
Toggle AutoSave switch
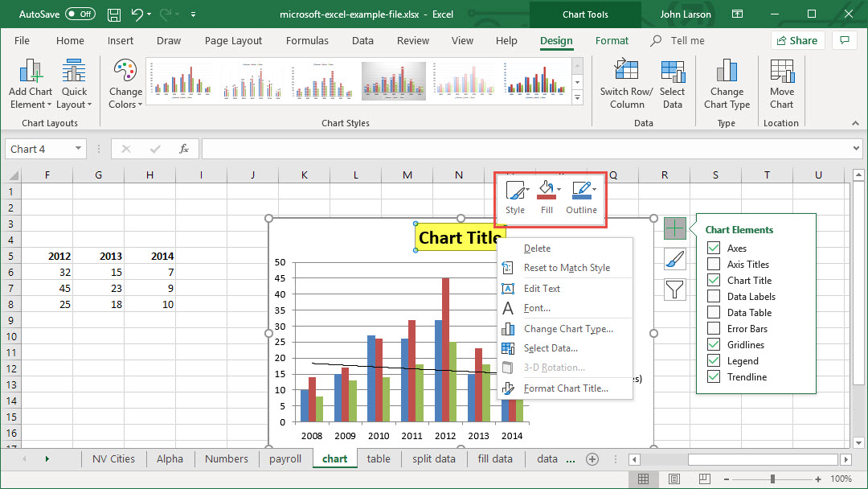pyautogui.click(x=80, y=14)
